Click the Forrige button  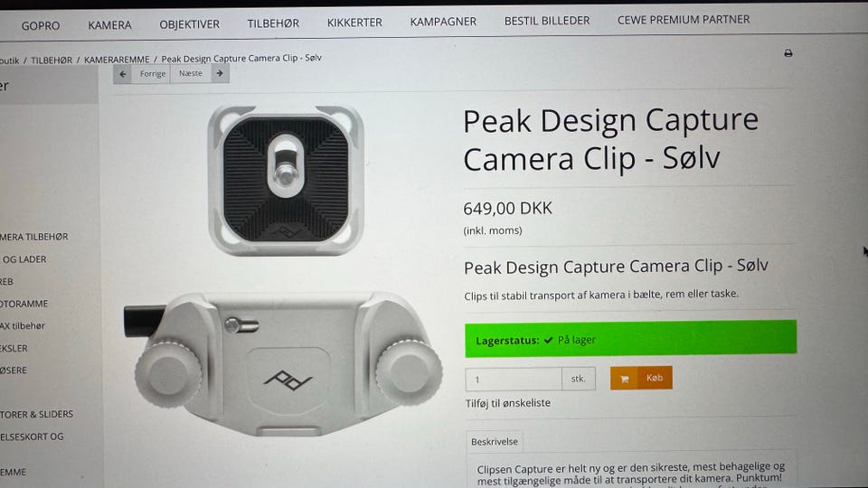tap(152, 73)
